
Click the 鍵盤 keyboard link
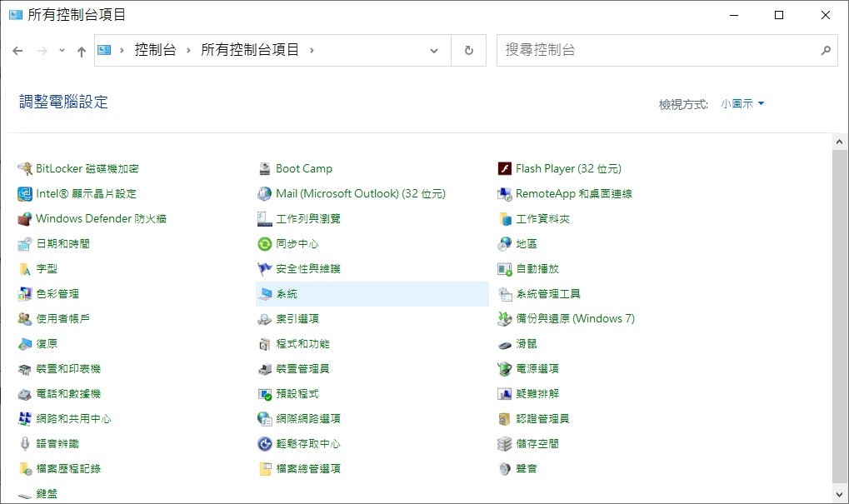[47, 494]
